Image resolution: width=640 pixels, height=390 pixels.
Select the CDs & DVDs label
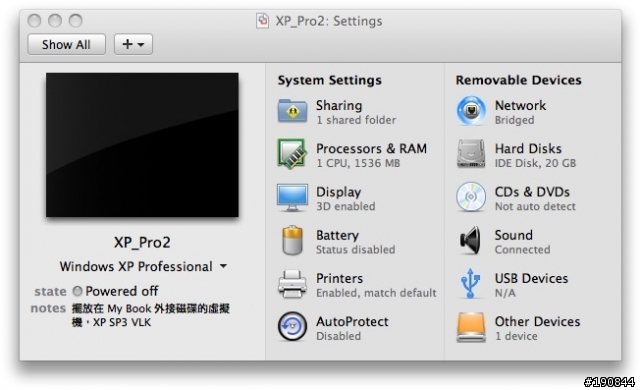(532, 192)
